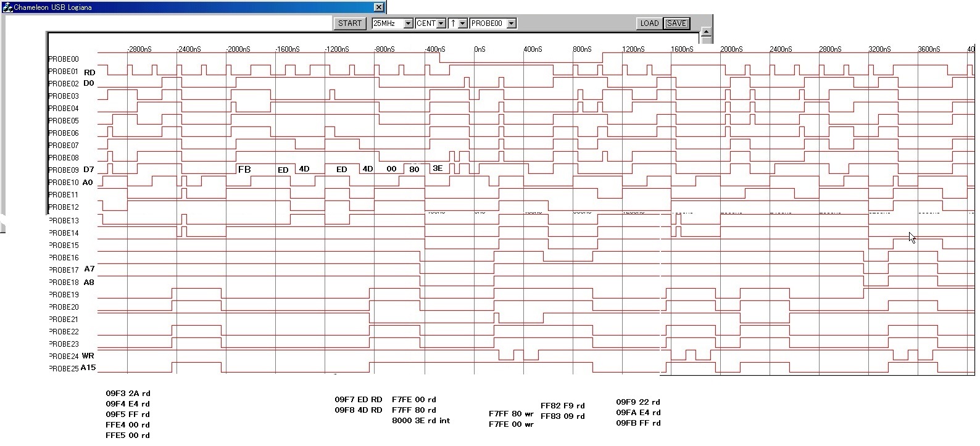This screenshot has width=980, height=446.
Task: Click the PROBE24 WR channel label
Action: click(71, 356)
